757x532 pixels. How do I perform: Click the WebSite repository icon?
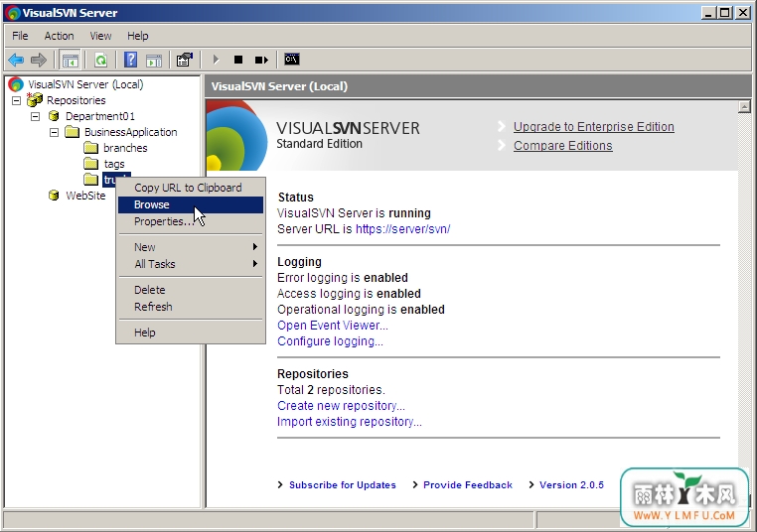click(54, 196)
